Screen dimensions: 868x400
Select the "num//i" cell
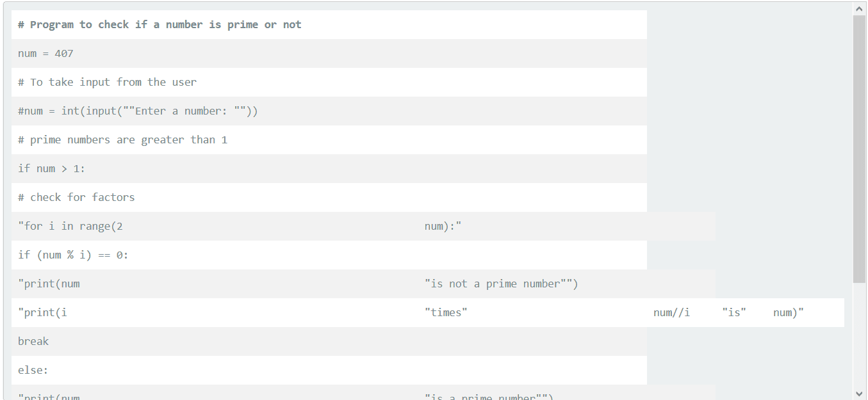pyautogui.click(x=671, y=313)
